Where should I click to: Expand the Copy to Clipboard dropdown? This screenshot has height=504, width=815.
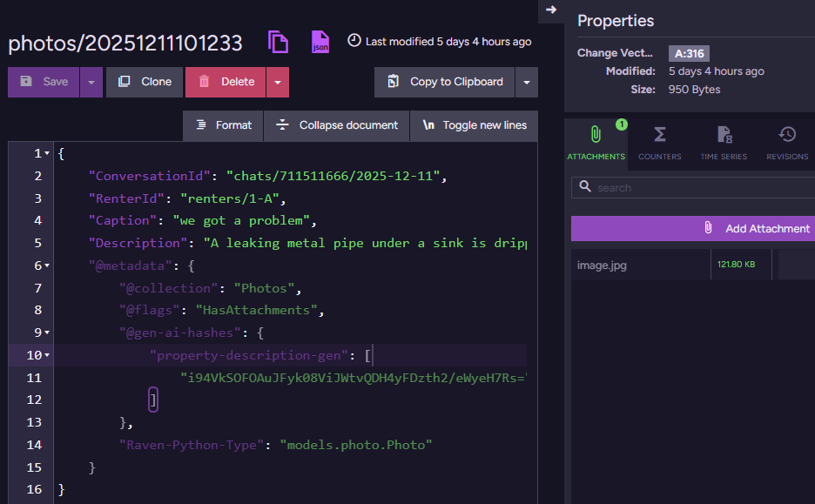click(527, 82)
